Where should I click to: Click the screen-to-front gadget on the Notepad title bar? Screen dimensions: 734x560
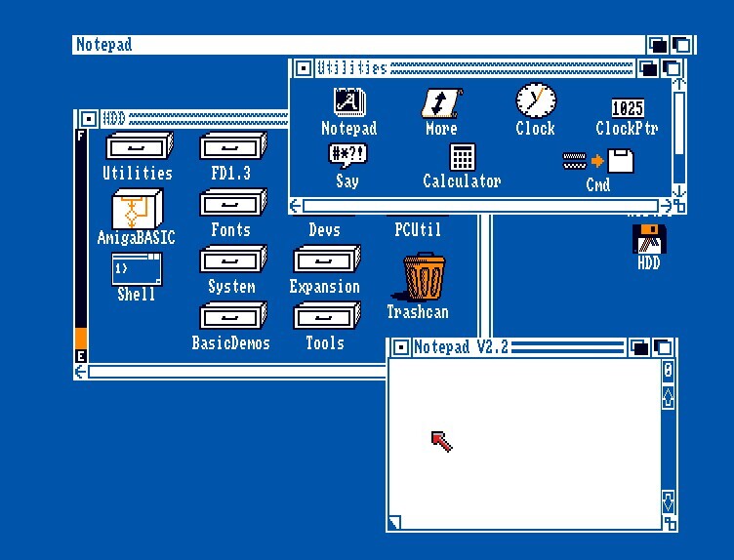(681, 46)
